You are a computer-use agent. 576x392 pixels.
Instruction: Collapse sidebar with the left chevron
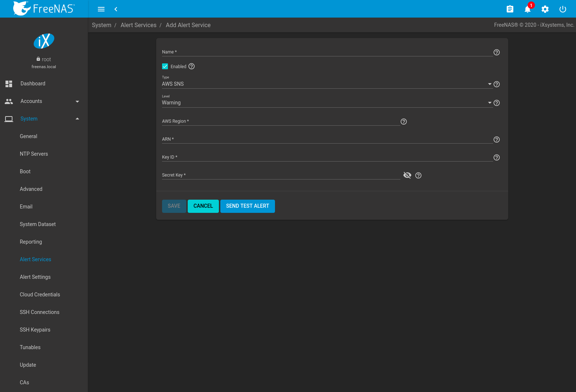(116, 9)
